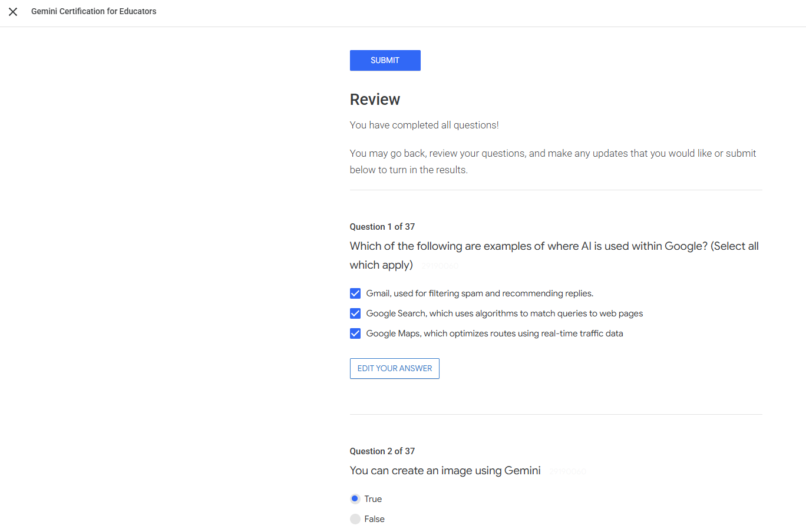Screen dimensions: 806x532
Task: Select the Question 1 of 37 heading
Action: coord(382,226)
